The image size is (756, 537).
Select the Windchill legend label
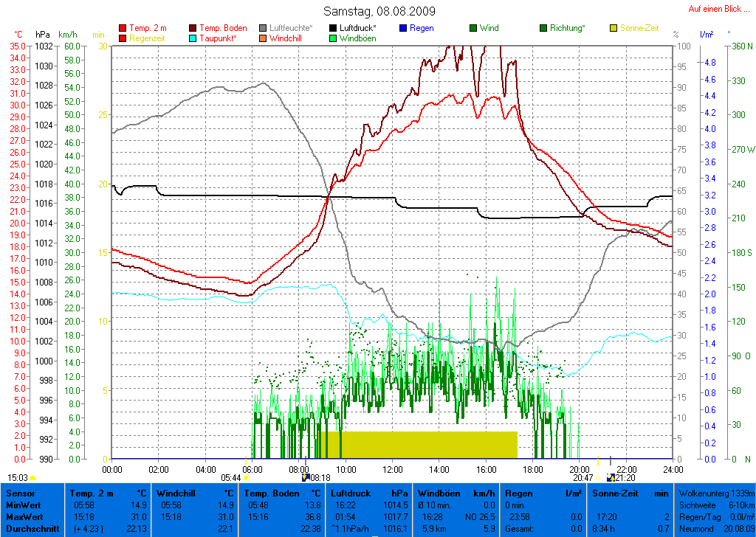[285, 38]
